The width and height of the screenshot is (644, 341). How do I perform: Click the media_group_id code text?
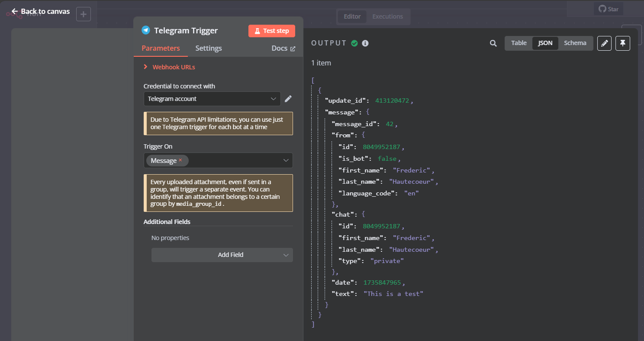point(199,204)
